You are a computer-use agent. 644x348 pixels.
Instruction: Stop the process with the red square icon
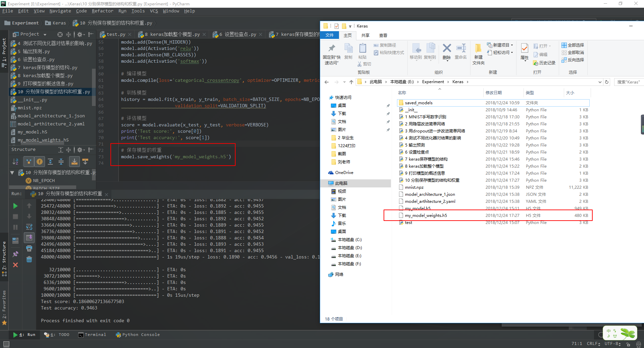coord(15,216)
